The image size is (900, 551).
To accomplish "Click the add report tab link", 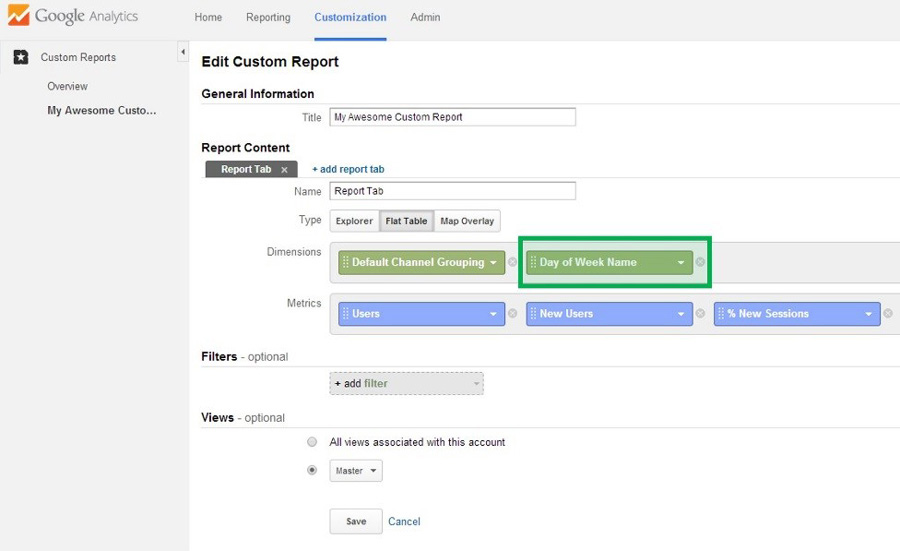I will click(x=348, y=170).
